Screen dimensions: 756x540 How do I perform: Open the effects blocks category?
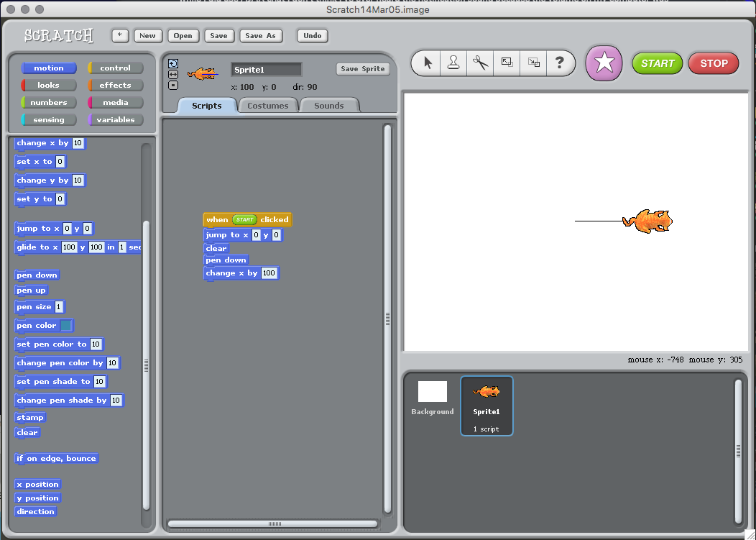coord(115,86)
